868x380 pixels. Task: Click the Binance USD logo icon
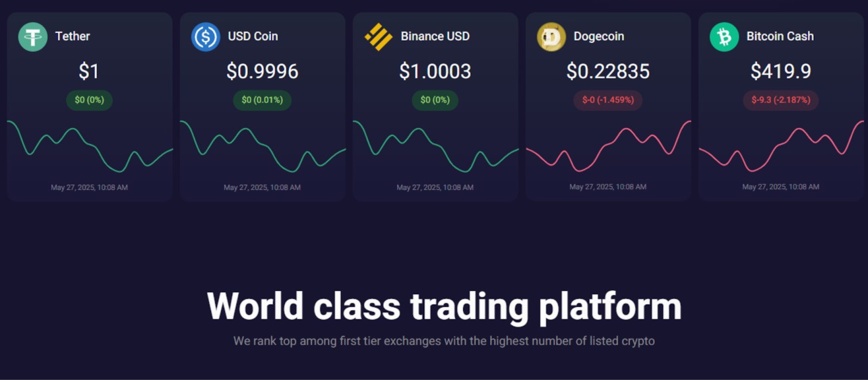pyautogui.click(x=378, y=37)
